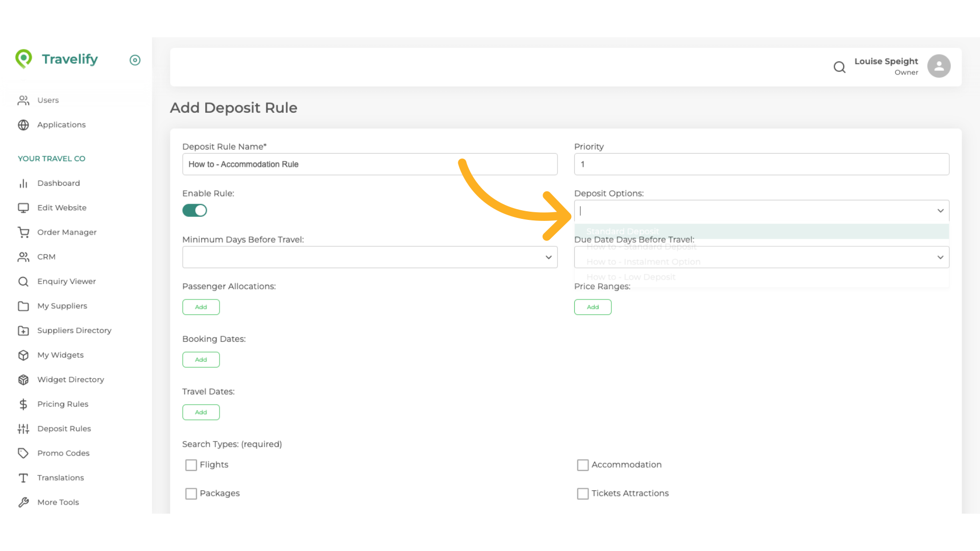Open the Dashboard from the sidebar

pos(59,183)
